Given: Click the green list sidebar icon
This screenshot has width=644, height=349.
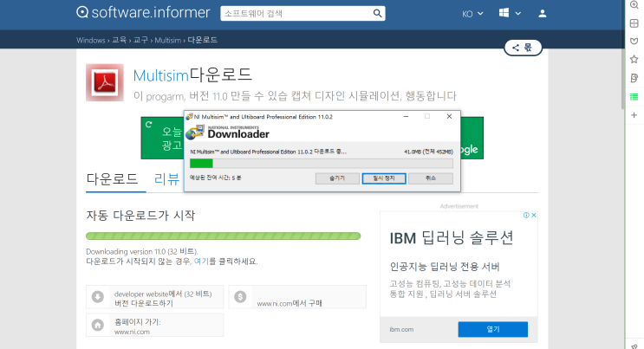Looking at the screenshot, I should [x=634, y=97].
